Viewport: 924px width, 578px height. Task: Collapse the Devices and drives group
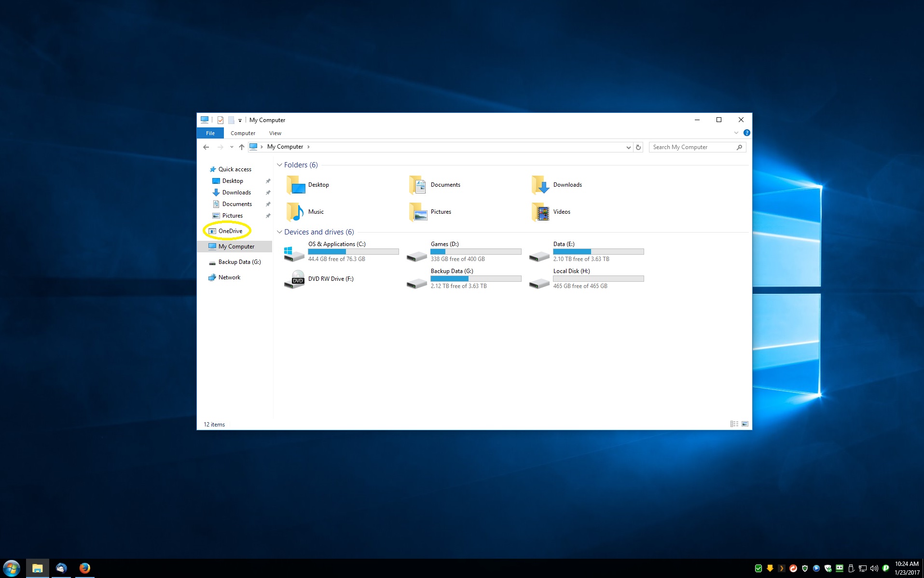coord(279,232)
